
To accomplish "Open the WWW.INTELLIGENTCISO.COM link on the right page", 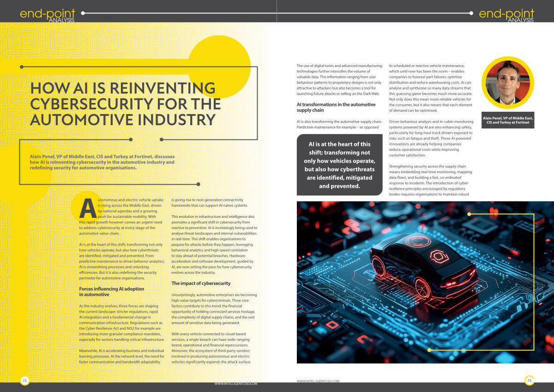I will [318, 381].
